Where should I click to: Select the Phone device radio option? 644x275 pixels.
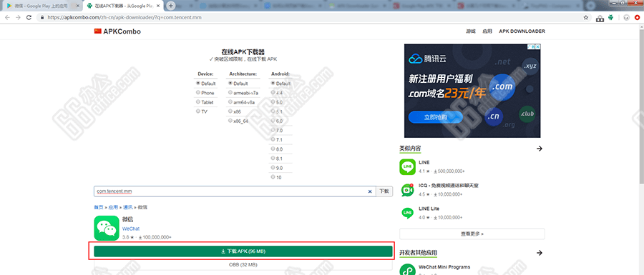point(198,93)
